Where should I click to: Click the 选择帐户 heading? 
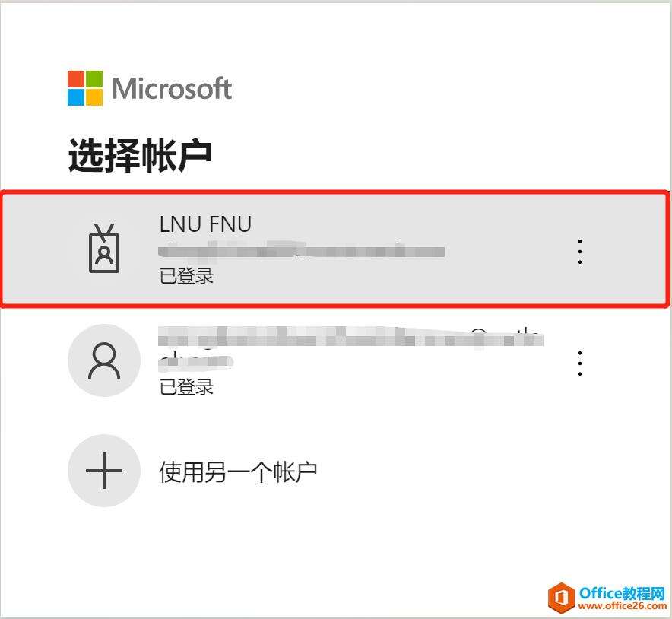140,155
